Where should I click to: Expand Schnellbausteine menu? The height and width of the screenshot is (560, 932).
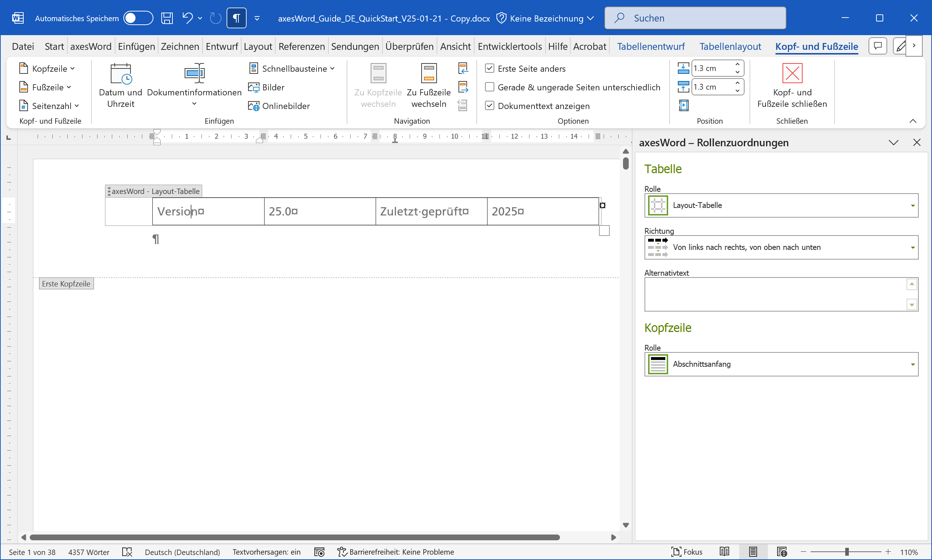click(292, 68)
